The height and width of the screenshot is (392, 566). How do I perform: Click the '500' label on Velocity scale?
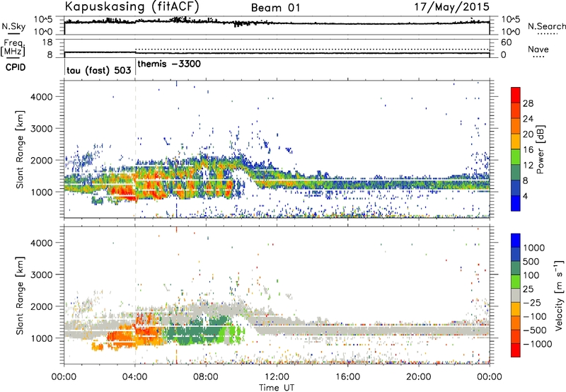(531, 261)
